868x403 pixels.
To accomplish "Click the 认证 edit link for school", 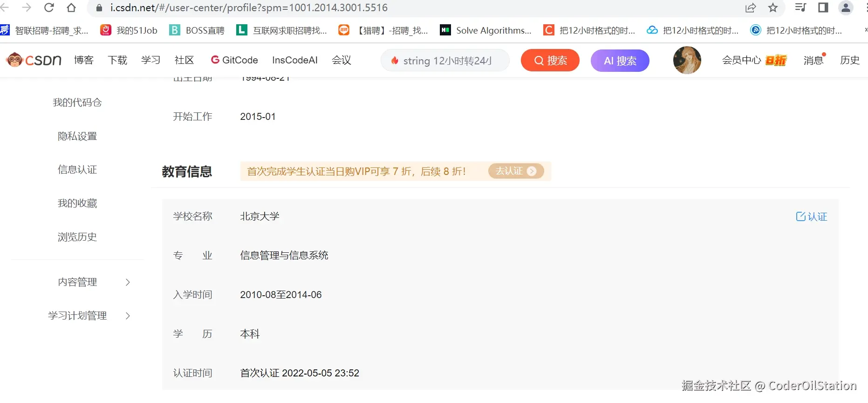I will pos(811,216).
